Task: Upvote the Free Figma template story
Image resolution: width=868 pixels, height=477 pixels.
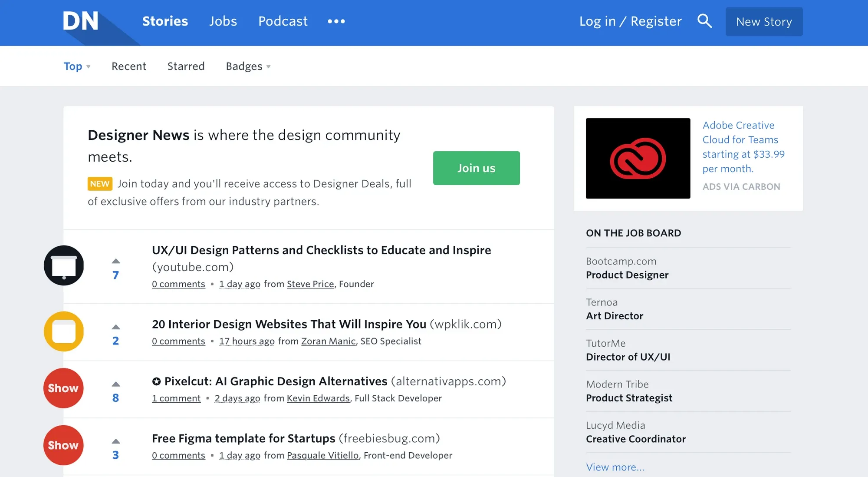Action: click(116, 441)
